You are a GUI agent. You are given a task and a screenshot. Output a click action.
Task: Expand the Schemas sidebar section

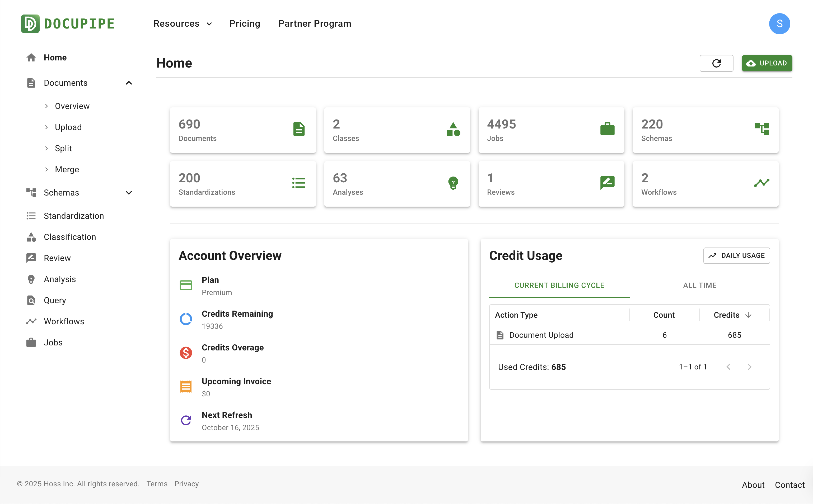(x=129, y=193)
